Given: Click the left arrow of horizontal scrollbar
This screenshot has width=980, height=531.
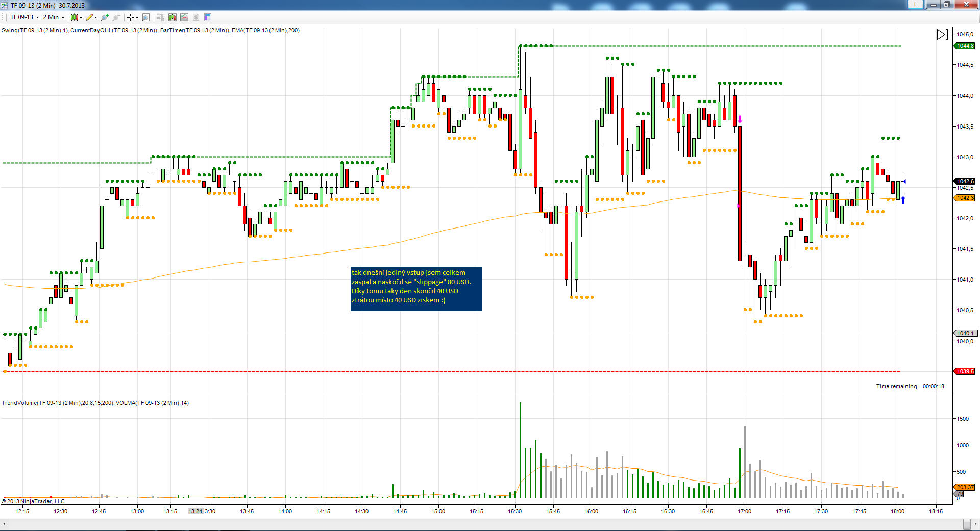Looking at the screenshot, I should click(4, 524).
